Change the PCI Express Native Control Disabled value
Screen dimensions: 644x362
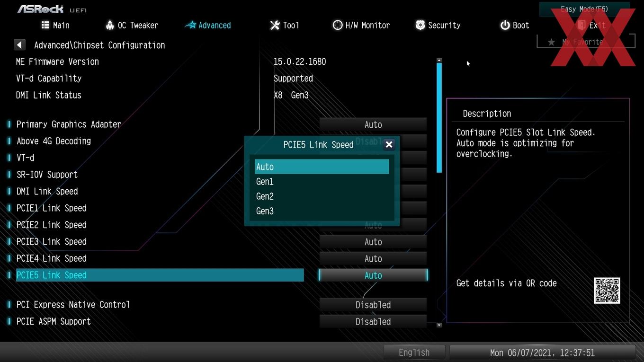coord(373,305)
